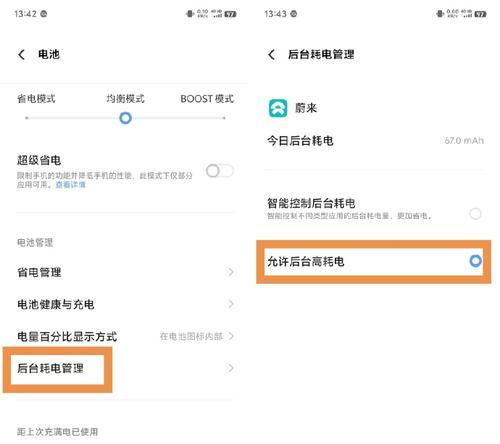This screenshot has width=500, height=444.
Task: Select BOOST 模式 label
Action: [x=207, y=99]
